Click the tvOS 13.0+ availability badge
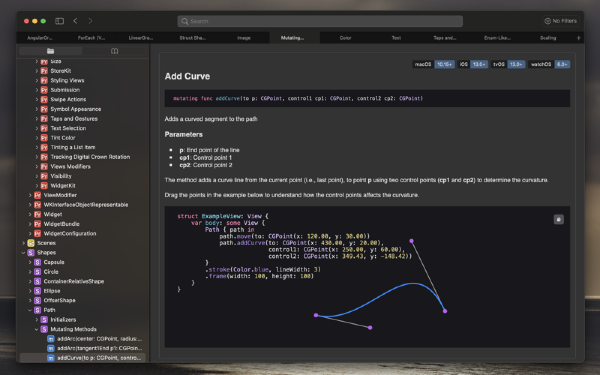 pos(508,64)
